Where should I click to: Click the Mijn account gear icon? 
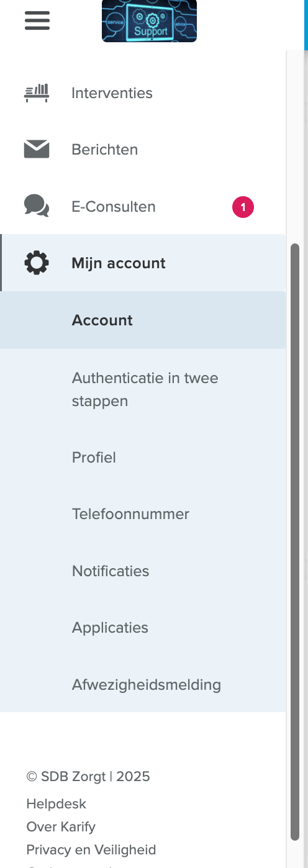[37, 263]
